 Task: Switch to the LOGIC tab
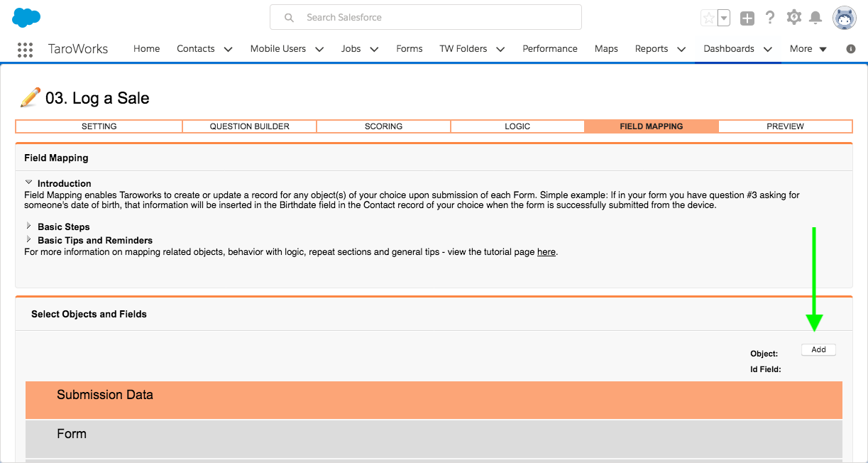(517, 126)
